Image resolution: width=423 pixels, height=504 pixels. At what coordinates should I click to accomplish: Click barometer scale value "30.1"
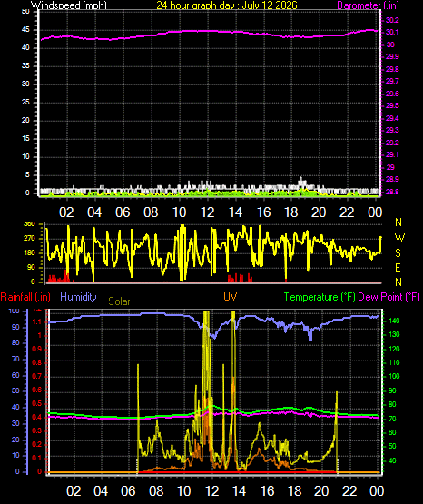coord(392,32)
